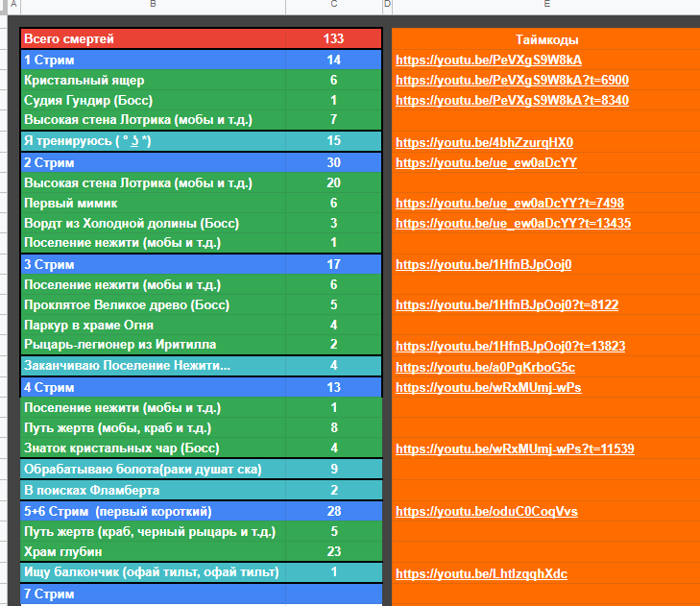Click the 'Храм глубин' cell

[154, 551]
